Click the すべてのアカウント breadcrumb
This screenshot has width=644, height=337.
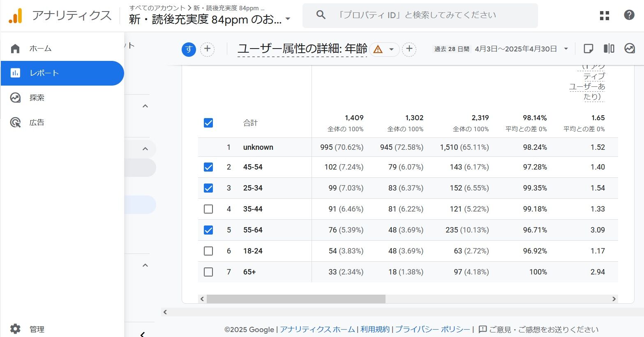click(x=157, y=8)
